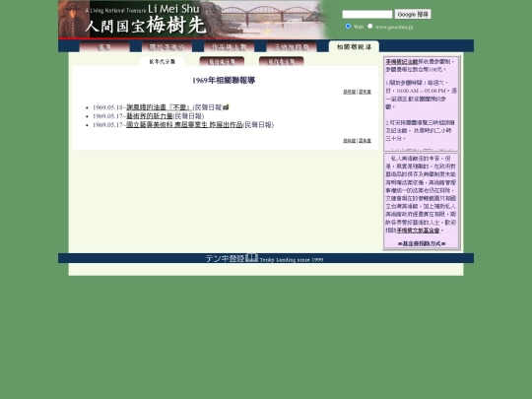Select the rightmost classification sub-tab

click(281, 61)
